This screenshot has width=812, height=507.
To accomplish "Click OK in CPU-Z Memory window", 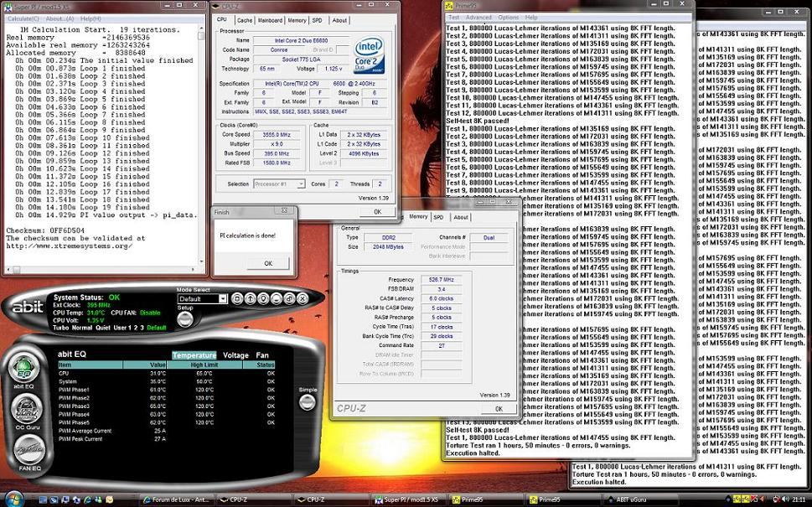I will coord(499,409).
